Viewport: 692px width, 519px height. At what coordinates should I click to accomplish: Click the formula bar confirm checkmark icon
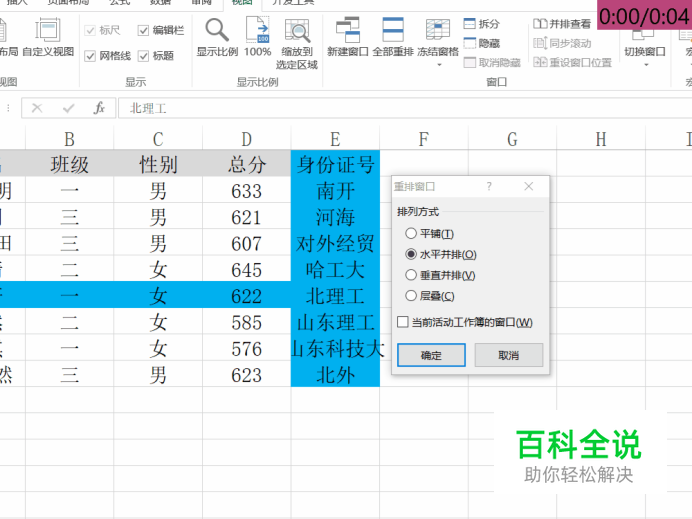[68, 108]
